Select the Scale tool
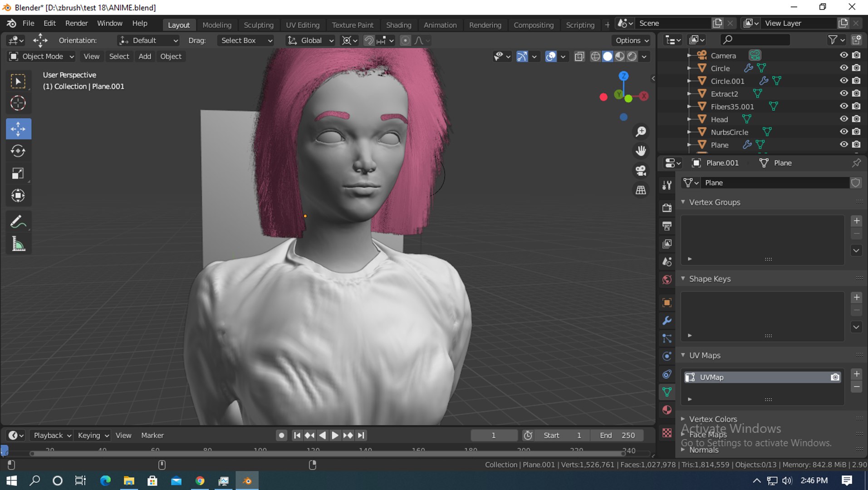This screenshot has width=868, height=490. pyautogui.click(x=18, y=173)
